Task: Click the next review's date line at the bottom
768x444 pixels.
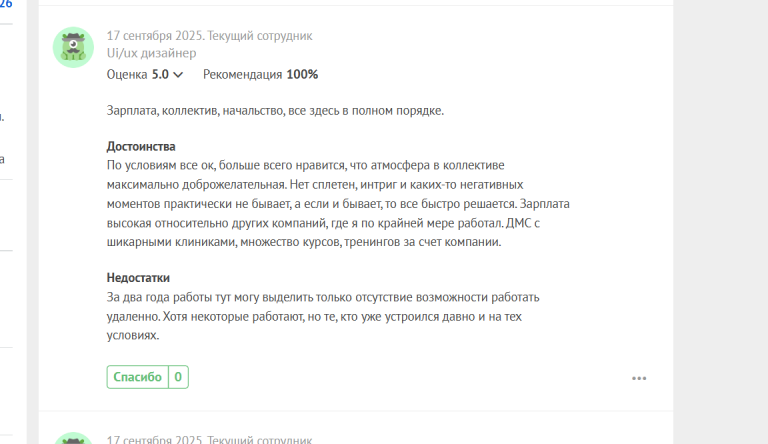Action: coord(210,440)
